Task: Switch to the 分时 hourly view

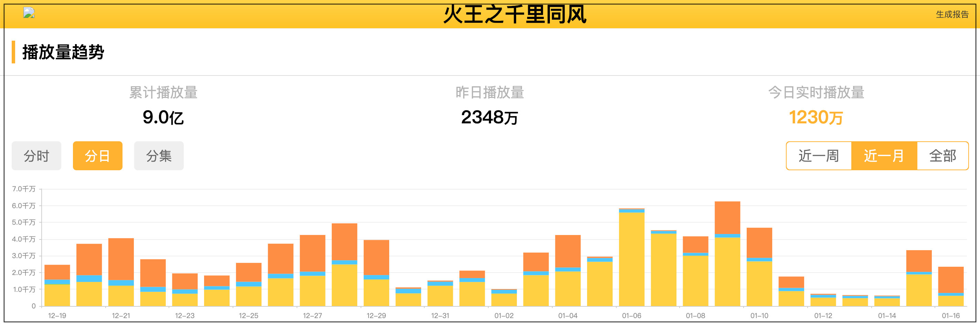Action: pyautogui.click(x=36, y=156)
